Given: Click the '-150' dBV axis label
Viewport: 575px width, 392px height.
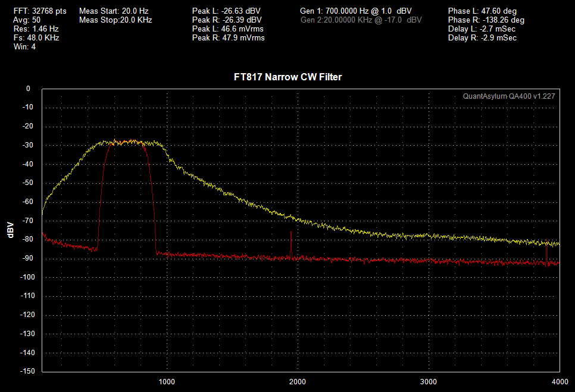Looking at the screenshot, I should point(27,371).
